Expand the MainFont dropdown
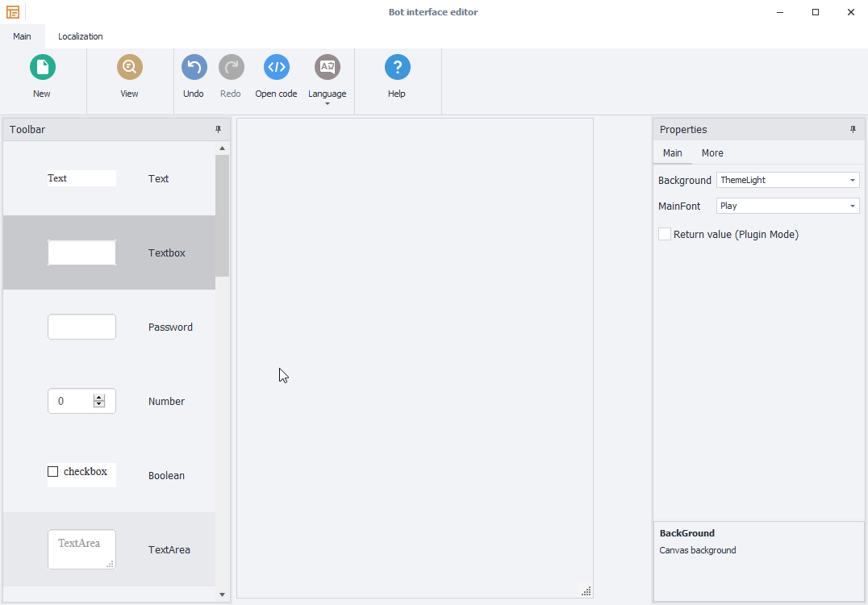This screenshot has width=868, height=605. [853, 207]
